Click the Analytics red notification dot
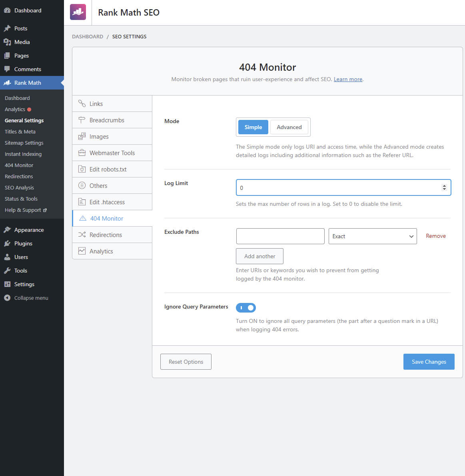This screenshot has height=476, width=465. click(x=29, y=109)
